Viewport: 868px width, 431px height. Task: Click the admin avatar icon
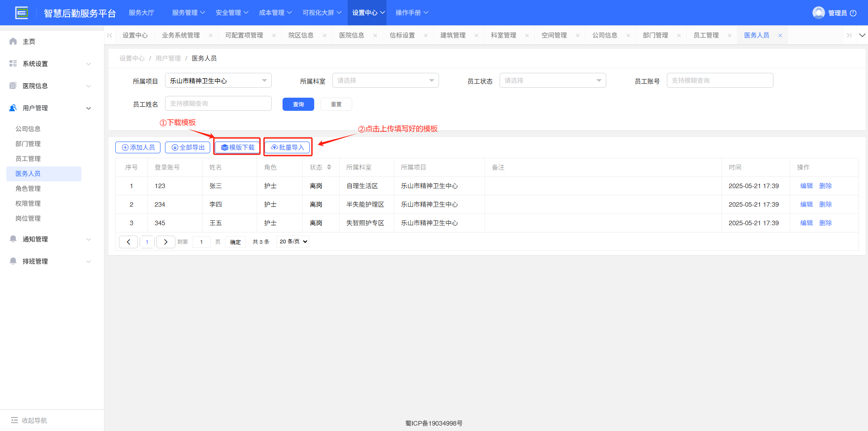click(x=818, y=13)
